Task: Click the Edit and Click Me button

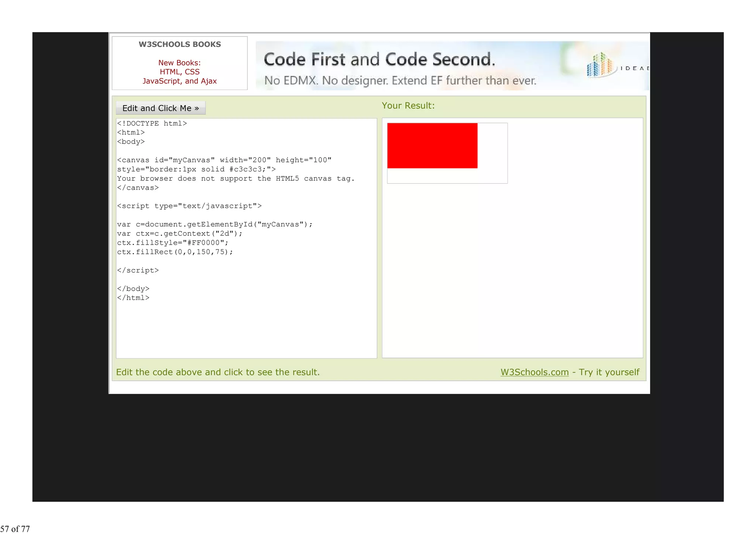Action: coord(161,108)
